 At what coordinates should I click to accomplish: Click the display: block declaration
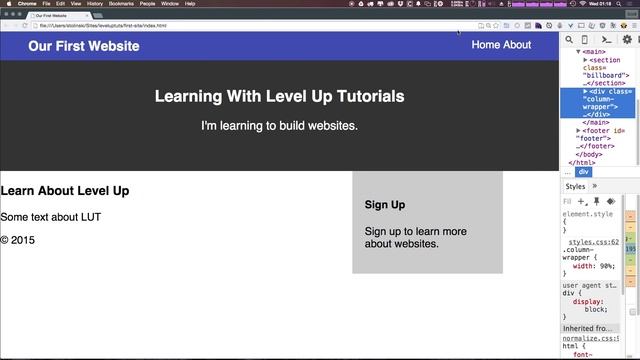pos(590,305)
